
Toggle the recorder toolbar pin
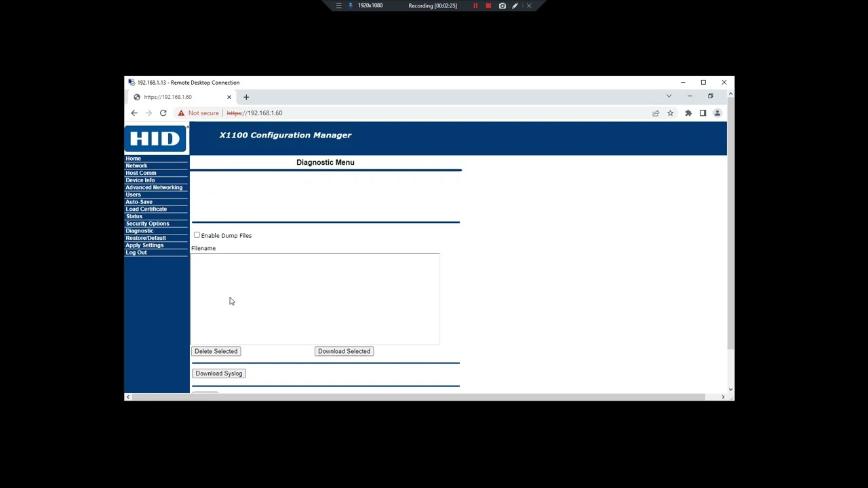[351, 5]
